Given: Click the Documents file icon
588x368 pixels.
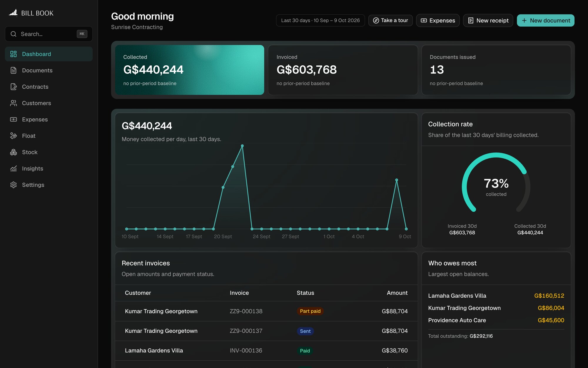Looking at the screenshot, I should tap(14, 70).
